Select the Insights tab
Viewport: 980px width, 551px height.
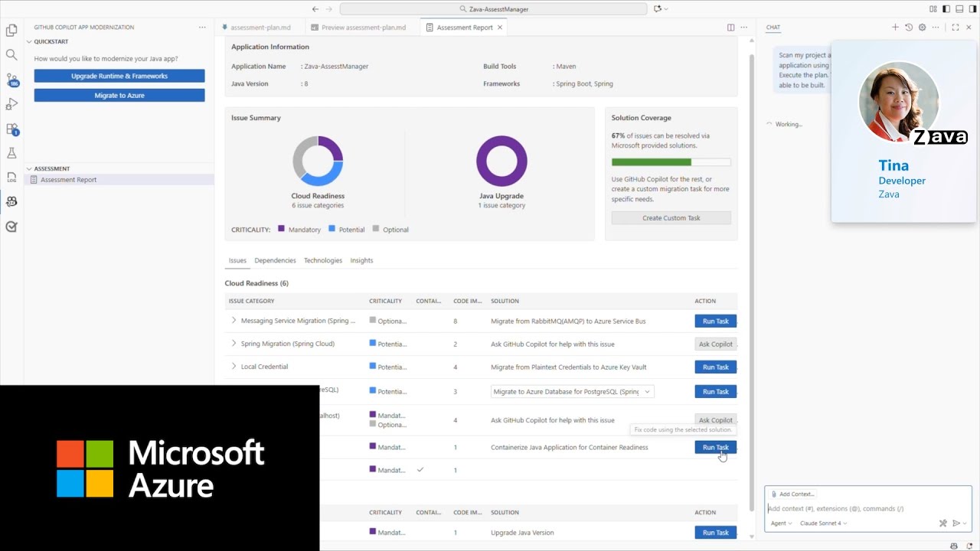coord(361,260)
